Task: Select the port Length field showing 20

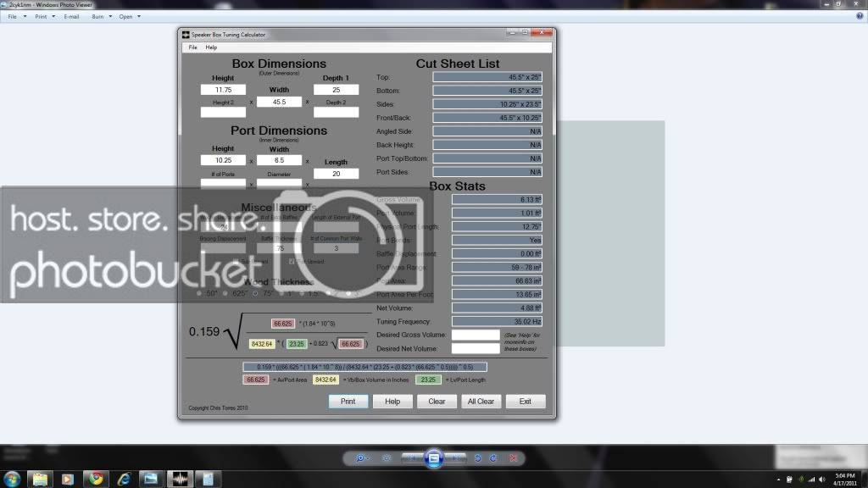Action: [x=336, y=174]
